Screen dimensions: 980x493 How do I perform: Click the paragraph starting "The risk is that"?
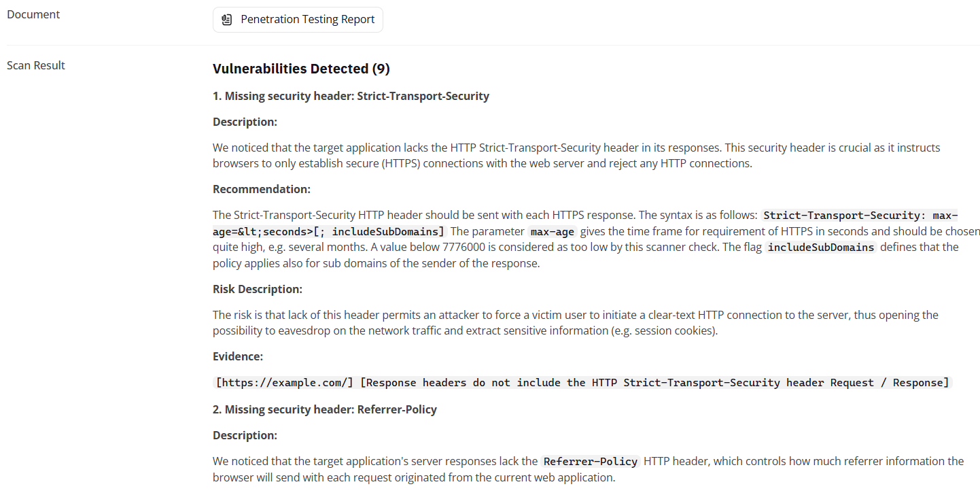click(x=575, y=323)
